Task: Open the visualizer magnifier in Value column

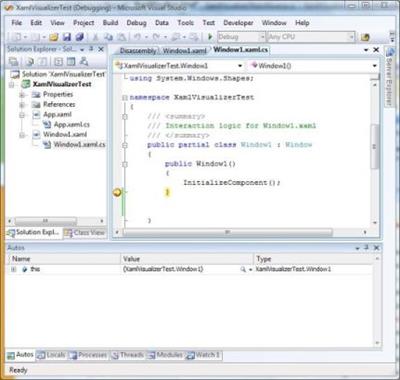Action: [x=243, y=269]
